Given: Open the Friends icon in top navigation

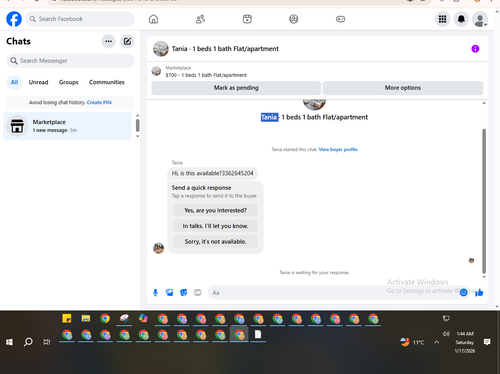Looking at the screenshot, I should [200, 19].
